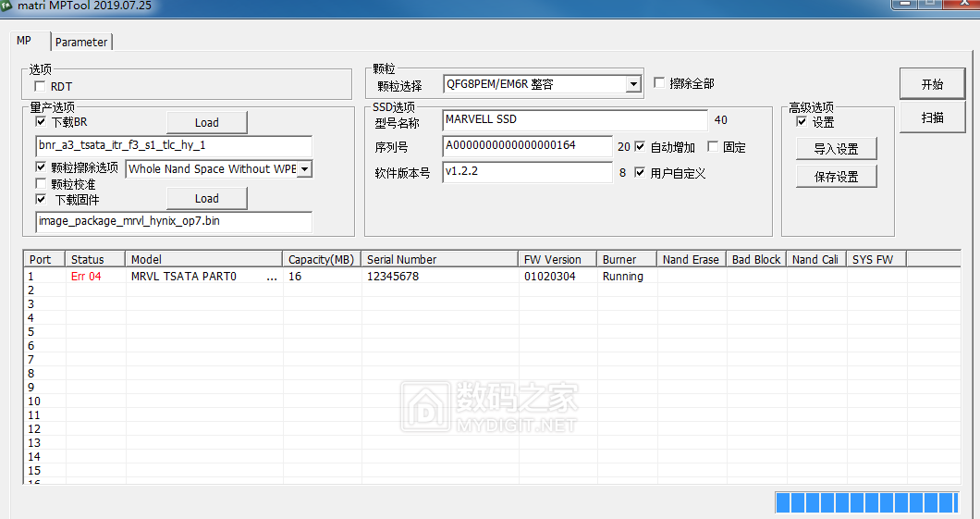Toggle the 下载BR checkbox
The image size is (980, 519).
[41, 121]
